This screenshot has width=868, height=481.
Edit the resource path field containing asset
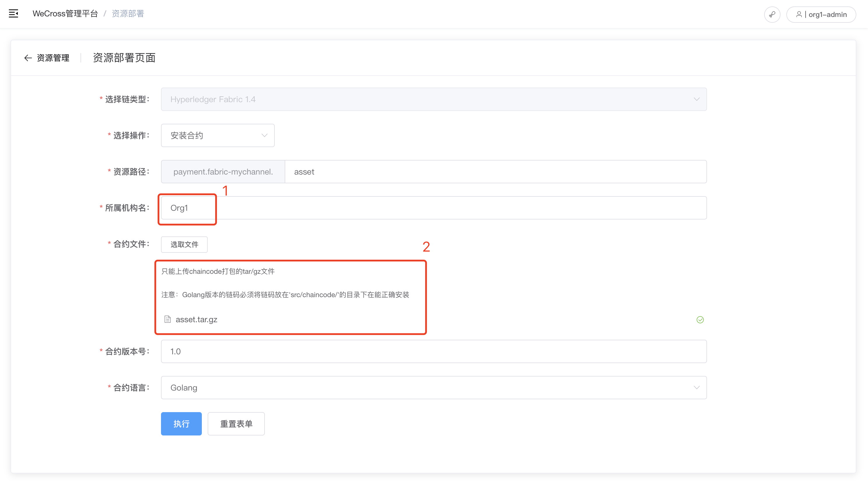click(x=496, y=172)
